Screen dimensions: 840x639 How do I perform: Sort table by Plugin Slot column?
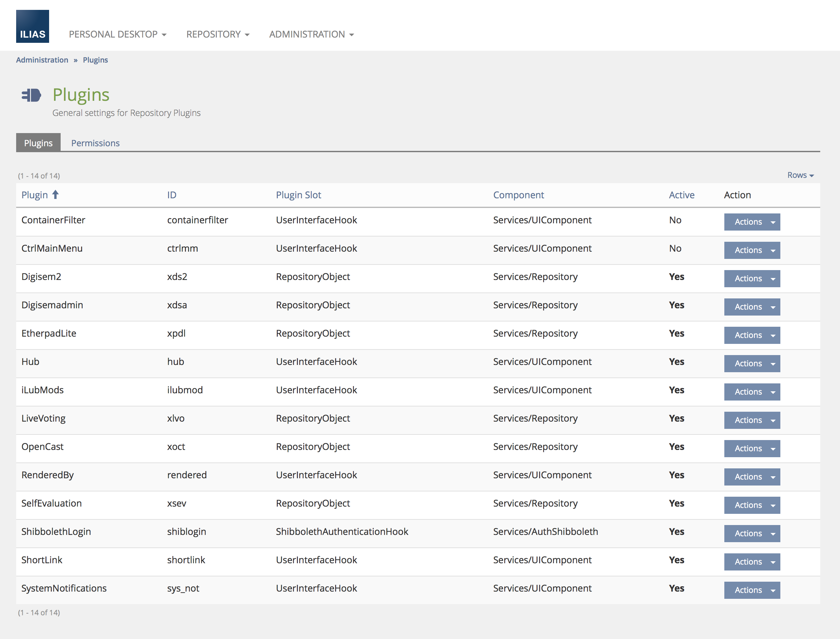point(298,195)
